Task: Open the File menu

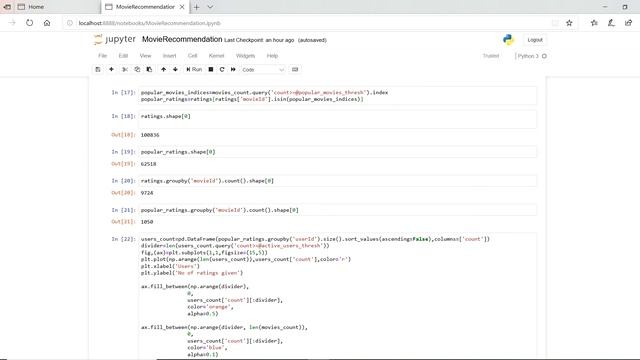Action: pyautogui.click(x=102, y=56)
